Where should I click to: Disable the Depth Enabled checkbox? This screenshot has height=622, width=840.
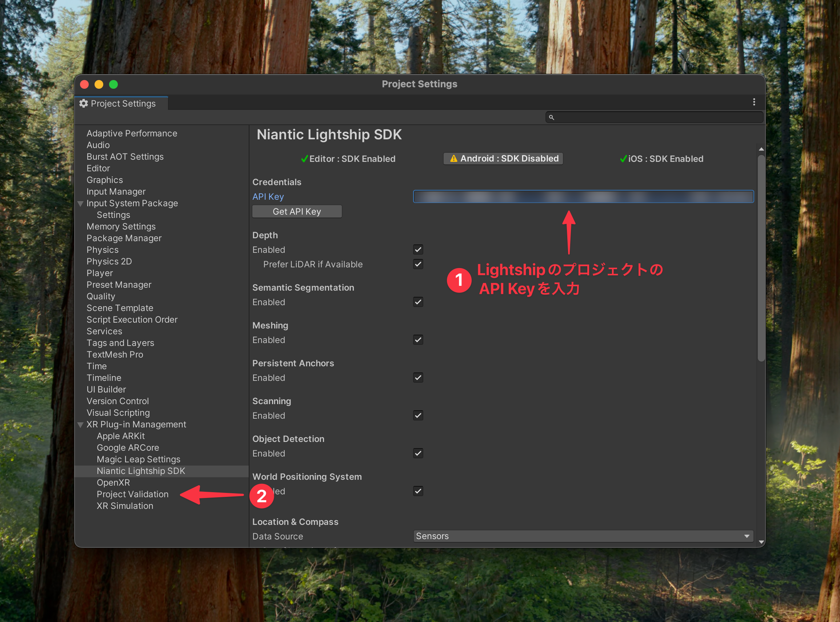pyautogui.click(x=418, y=250)
